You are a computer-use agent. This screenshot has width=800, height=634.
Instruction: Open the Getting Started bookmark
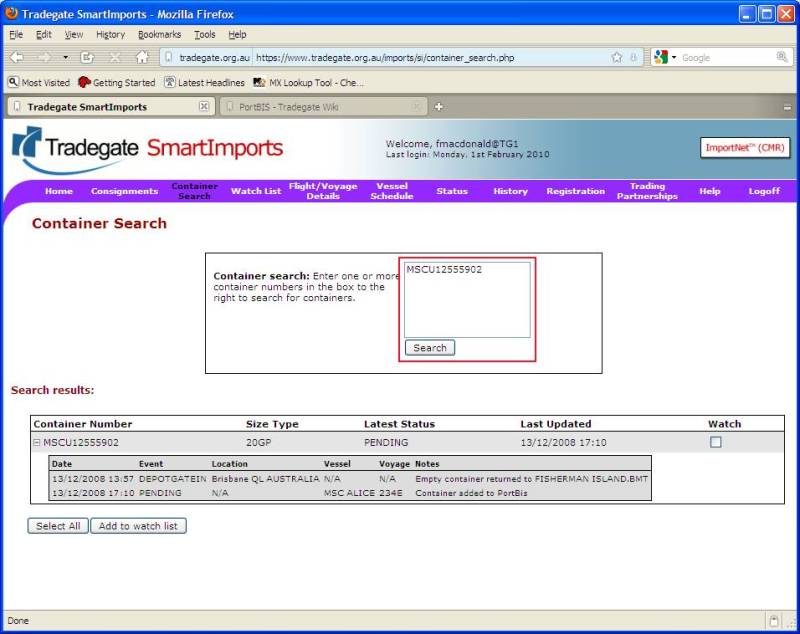tap(116, 83)
